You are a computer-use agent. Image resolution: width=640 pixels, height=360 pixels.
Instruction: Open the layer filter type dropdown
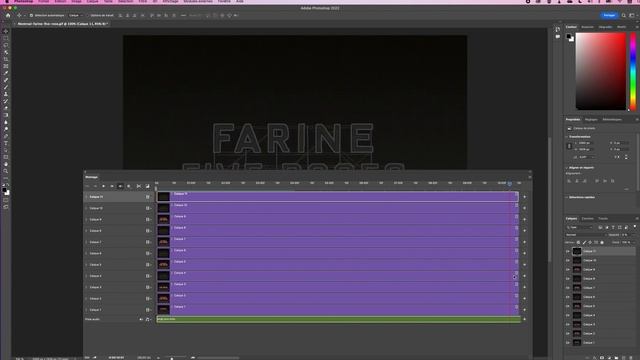click(579, 227)
